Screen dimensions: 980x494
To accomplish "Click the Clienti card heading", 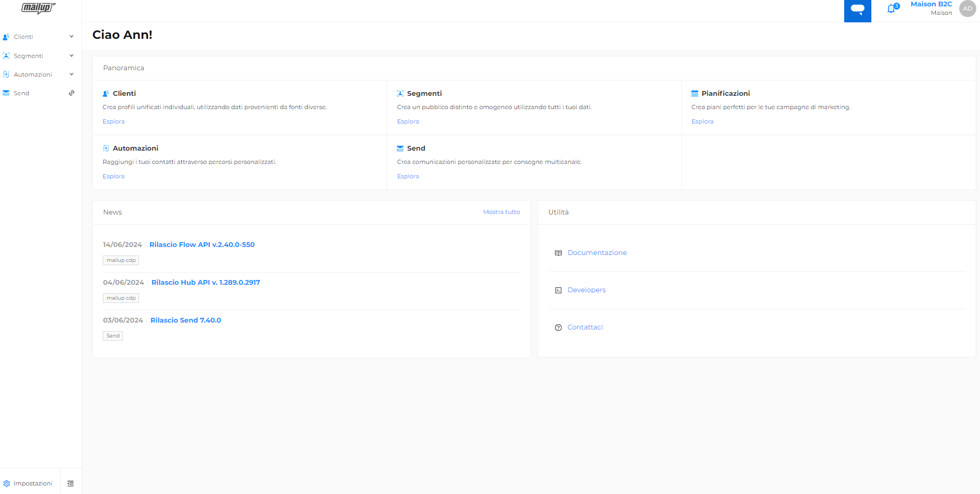I will 124,94.
